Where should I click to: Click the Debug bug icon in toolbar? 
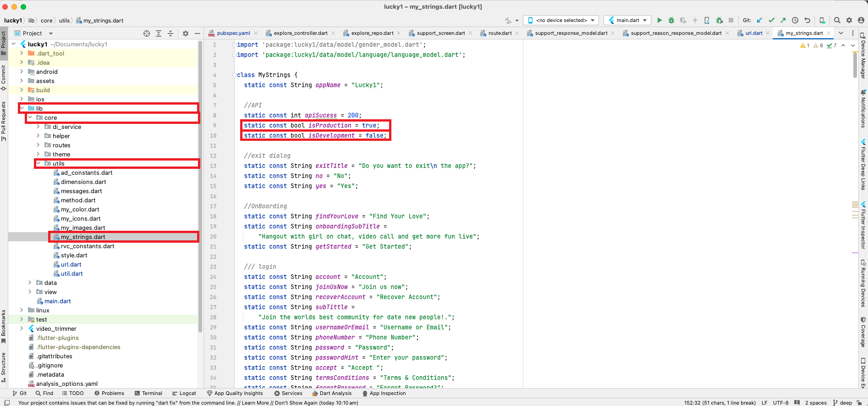[671, 20]
